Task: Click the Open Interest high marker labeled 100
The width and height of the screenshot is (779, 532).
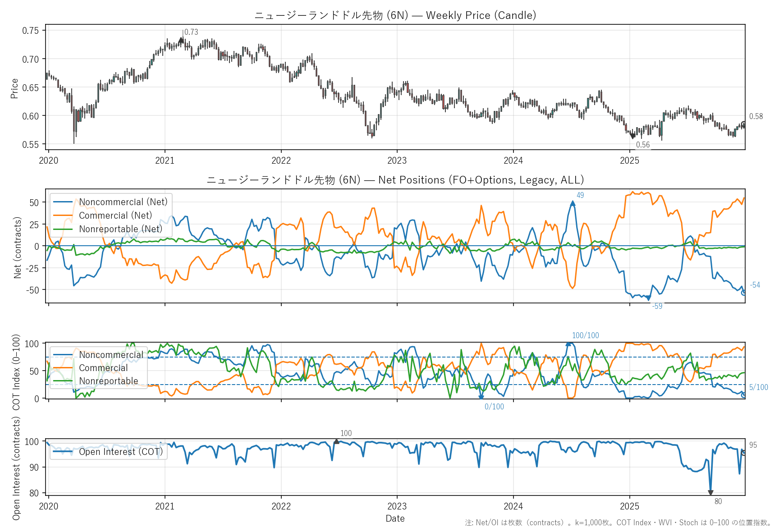Action: (336, 441)
